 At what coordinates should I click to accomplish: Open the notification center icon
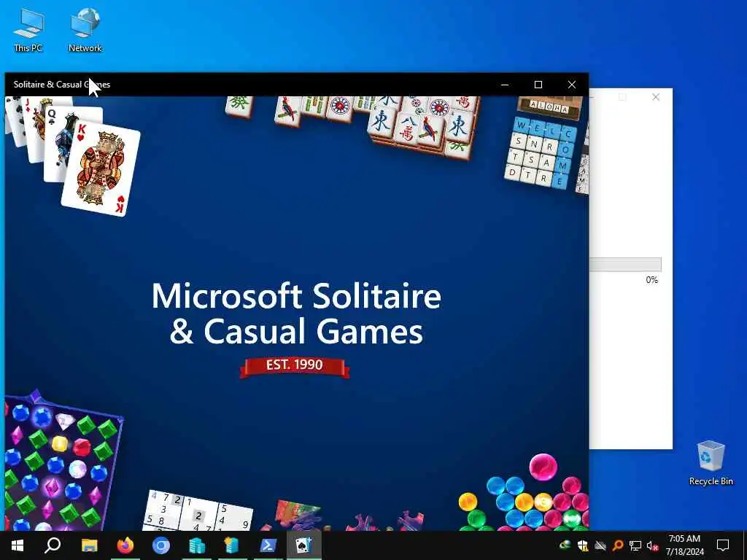coord(723,545)
